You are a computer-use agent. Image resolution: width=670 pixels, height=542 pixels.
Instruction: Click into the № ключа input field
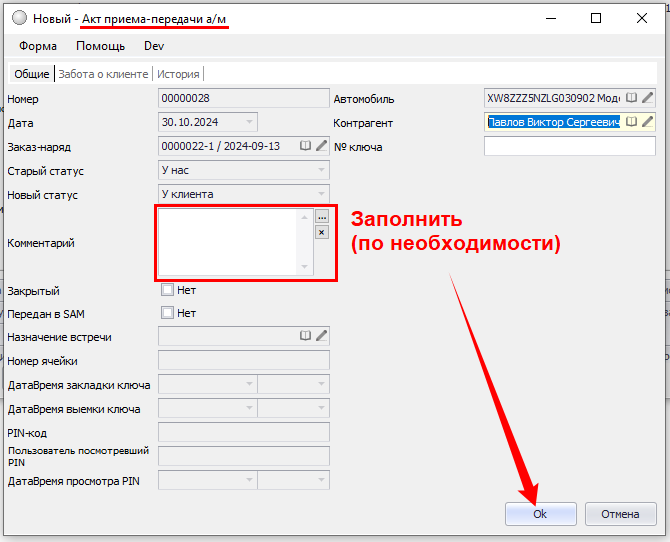pos(568,147)
